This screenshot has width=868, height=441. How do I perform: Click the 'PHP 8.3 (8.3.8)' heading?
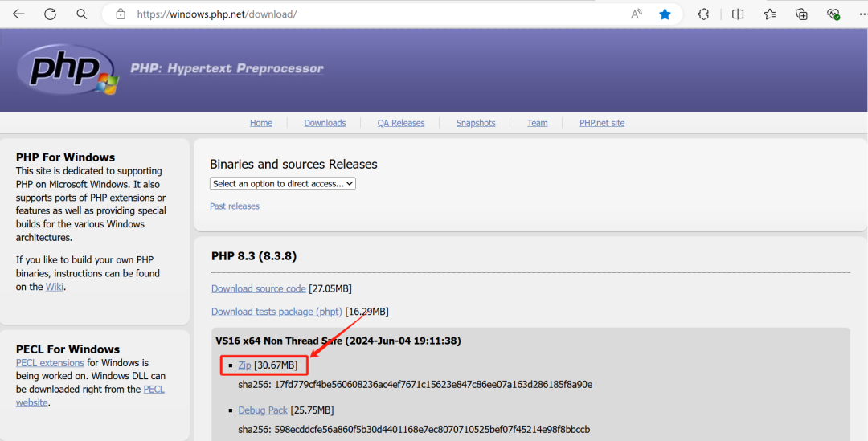point(254,256)
